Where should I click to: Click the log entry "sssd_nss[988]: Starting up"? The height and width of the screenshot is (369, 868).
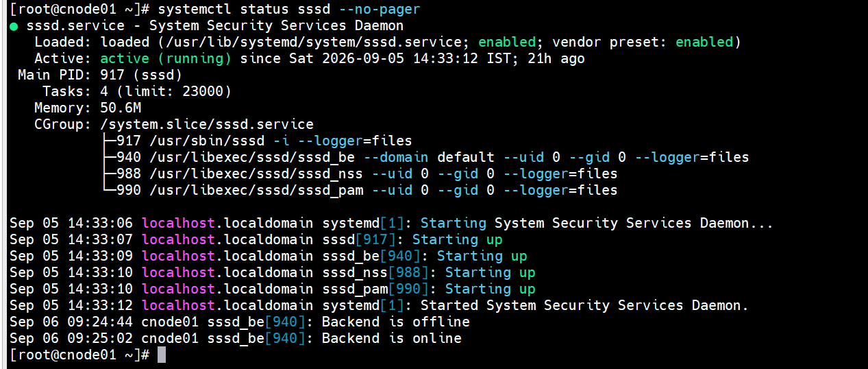click(429, 272)
